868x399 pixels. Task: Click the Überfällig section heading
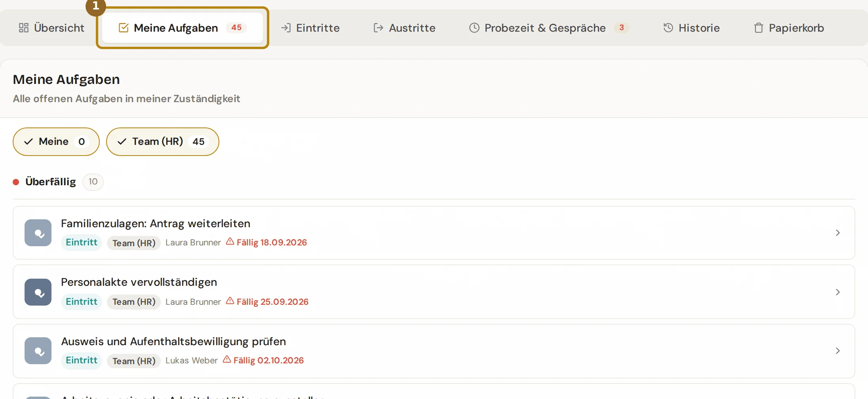pyautogui.click(x=51, y=182)
